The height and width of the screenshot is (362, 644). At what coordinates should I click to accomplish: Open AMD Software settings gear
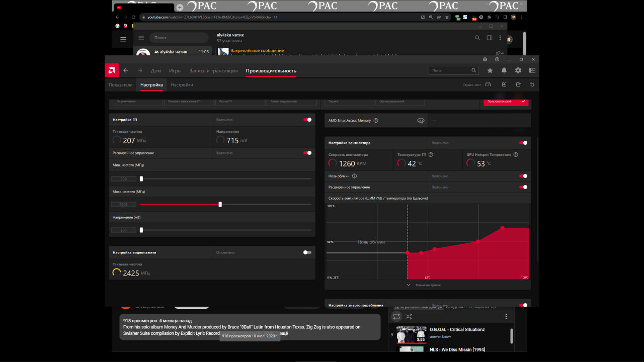pyautogui.click(x=518, y=71)
